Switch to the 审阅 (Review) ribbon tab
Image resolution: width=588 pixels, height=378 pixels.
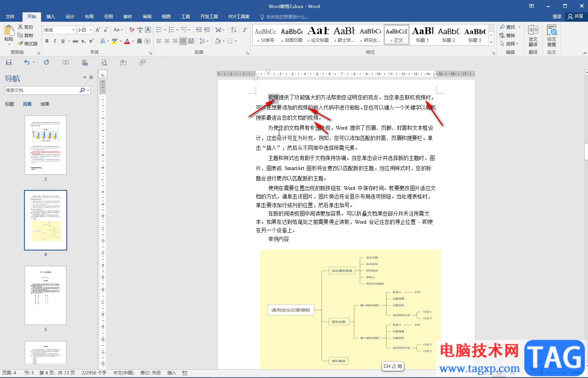tap(147, 17)
